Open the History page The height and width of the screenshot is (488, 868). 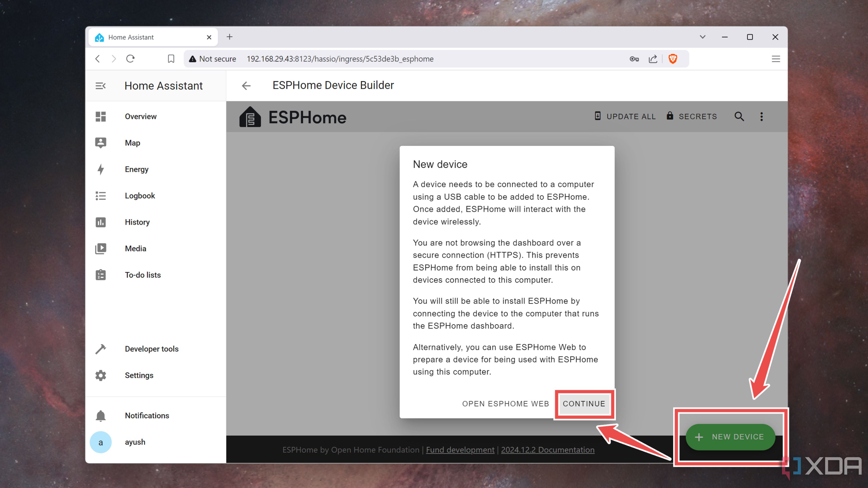155,222
